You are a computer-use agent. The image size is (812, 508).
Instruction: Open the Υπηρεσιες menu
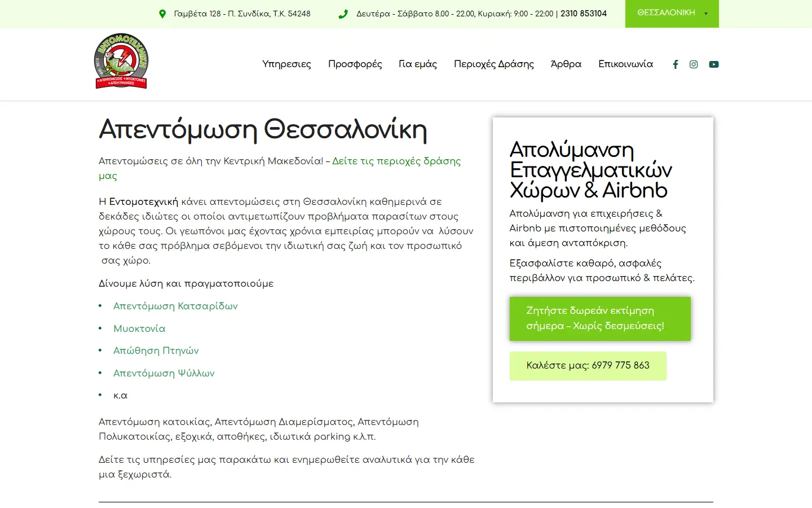[286, 64]
